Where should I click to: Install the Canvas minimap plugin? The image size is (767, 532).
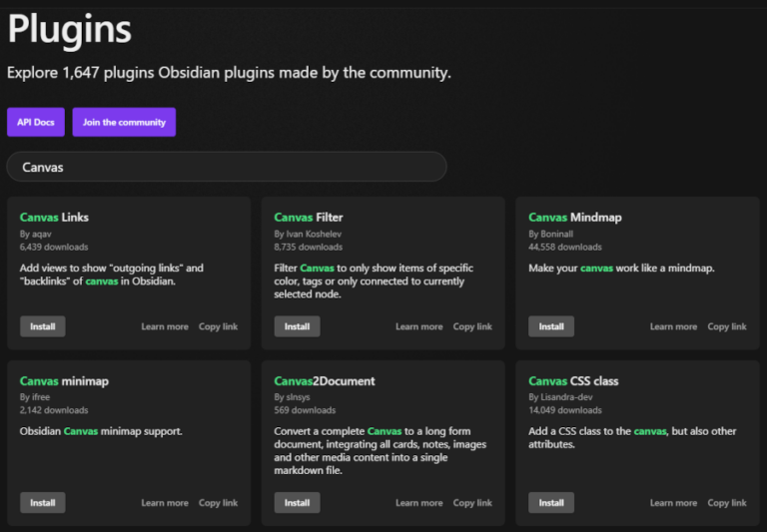(43, 503)
